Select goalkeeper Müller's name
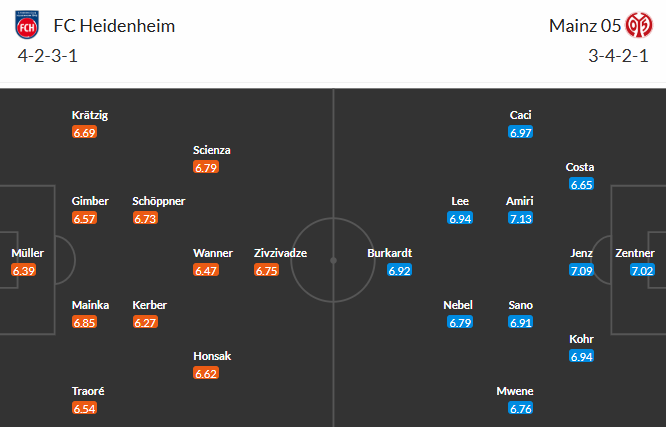Image resolution: width=666 pixels, height=427 pixels. [27, 253]
